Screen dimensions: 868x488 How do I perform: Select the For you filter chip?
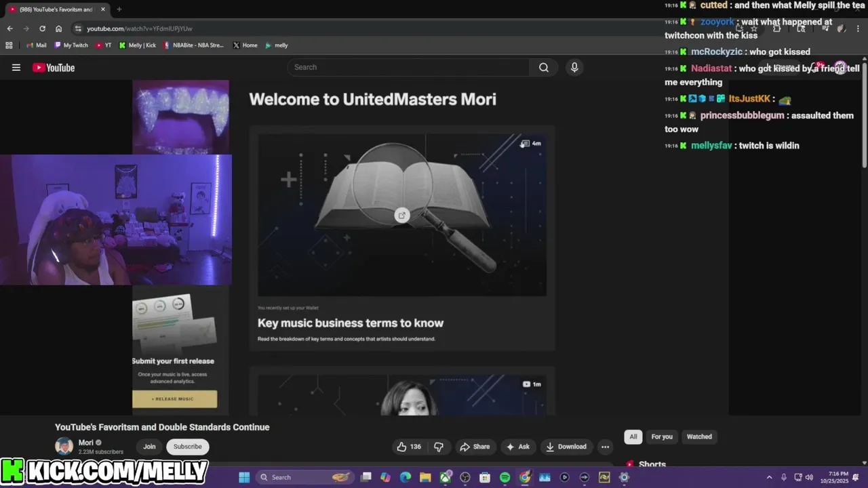(x=662, y=436)
